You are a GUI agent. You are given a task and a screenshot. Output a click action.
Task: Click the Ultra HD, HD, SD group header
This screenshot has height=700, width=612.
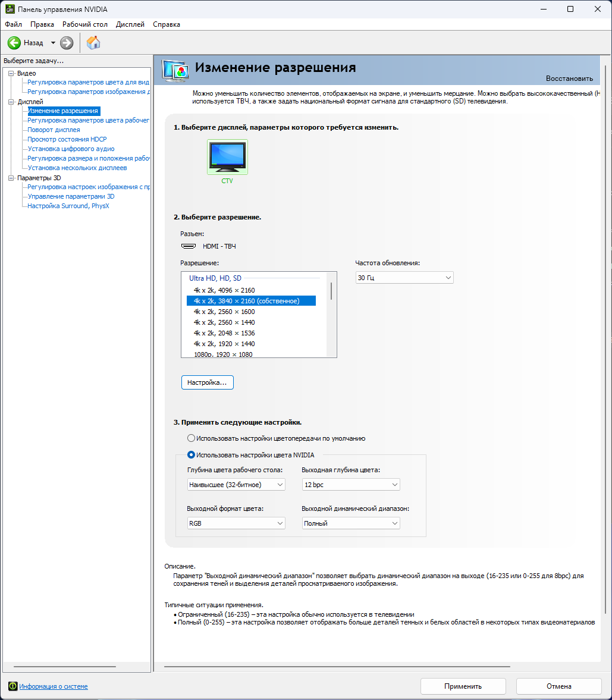[x=215, y=278]
